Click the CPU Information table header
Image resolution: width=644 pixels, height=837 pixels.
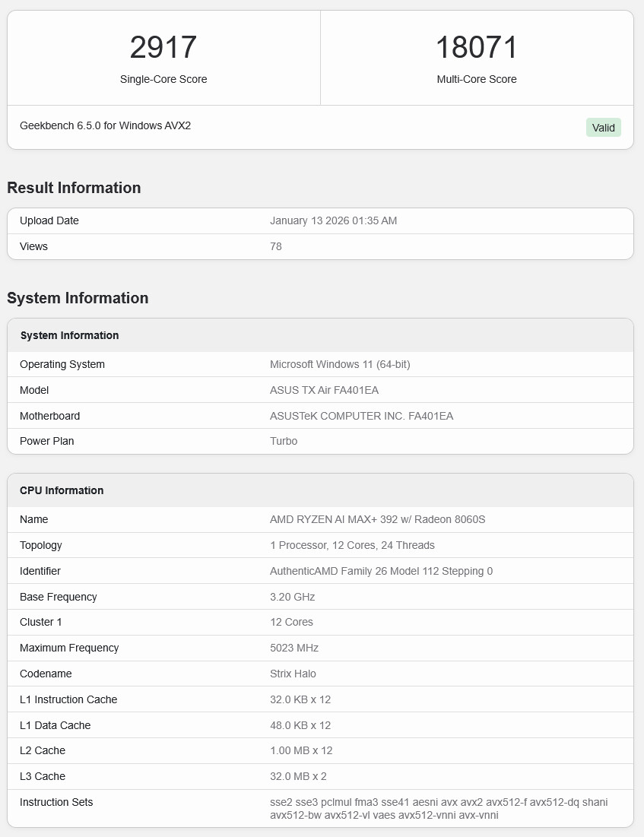click(x=62, y=490)
